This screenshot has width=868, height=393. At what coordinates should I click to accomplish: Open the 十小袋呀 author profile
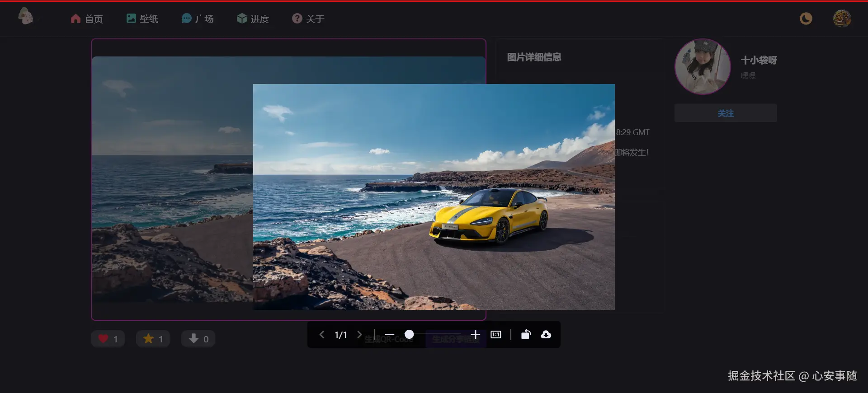coord(759,60)
